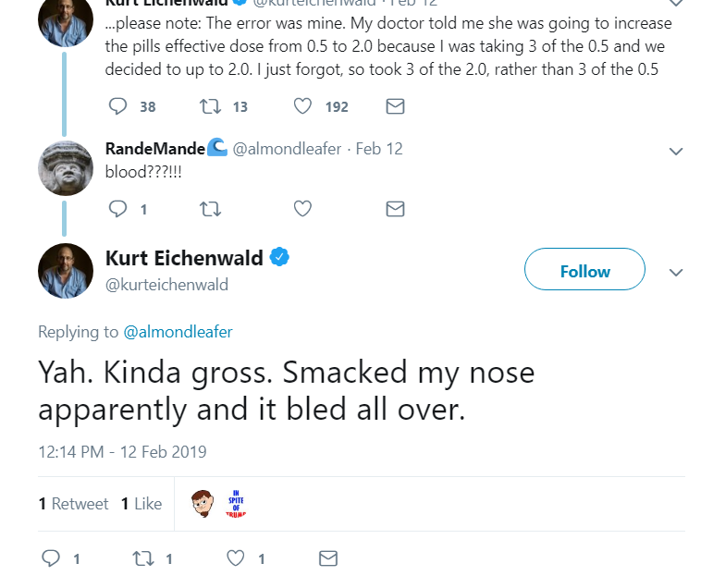Message the main tweet using envelope icon

328,558
